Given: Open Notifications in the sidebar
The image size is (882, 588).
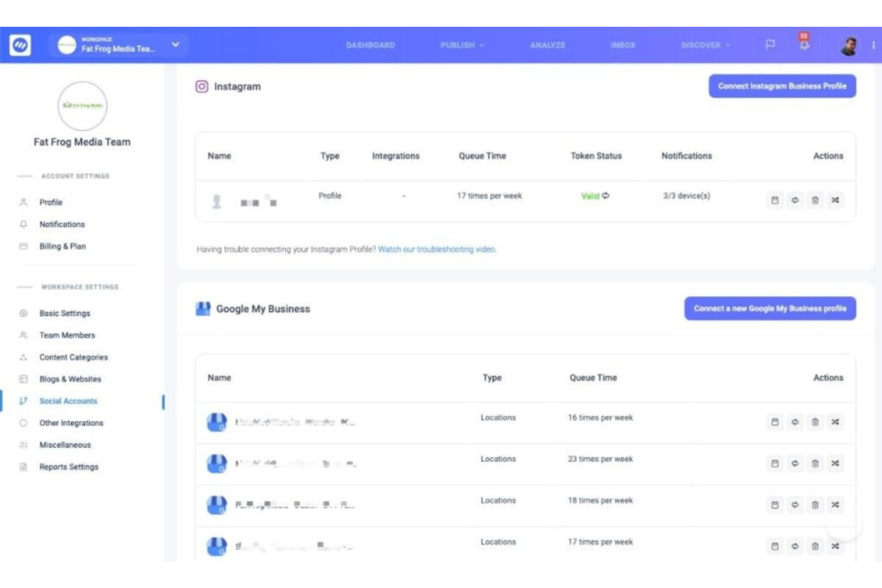Looking at the screenshot, I should coord(62,225).
